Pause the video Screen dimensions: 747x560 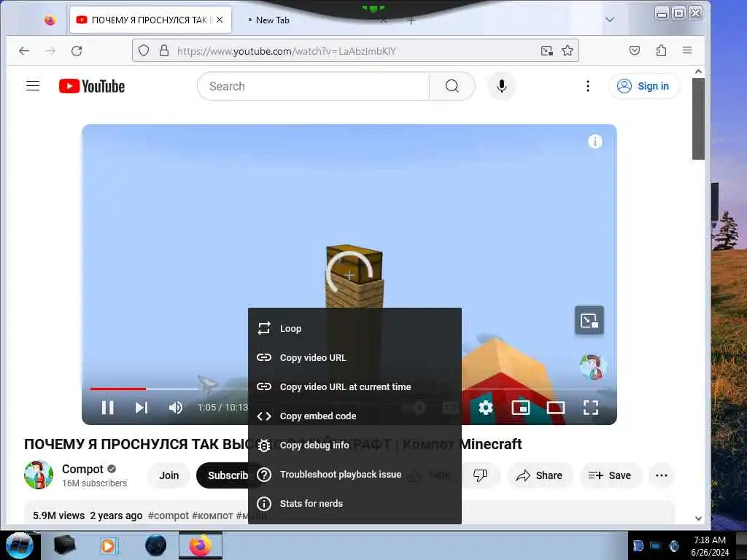tap(108, 408)
